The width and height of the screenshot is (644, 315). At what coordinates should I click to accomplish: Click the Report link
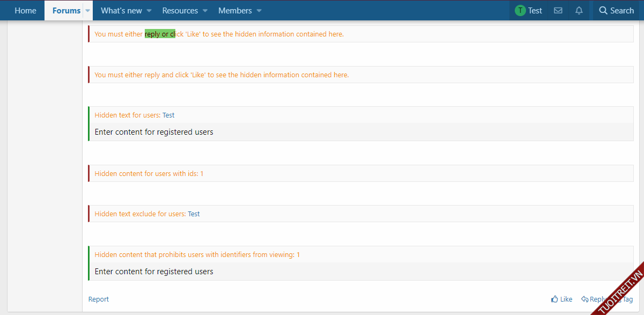[x=98, y=299]
